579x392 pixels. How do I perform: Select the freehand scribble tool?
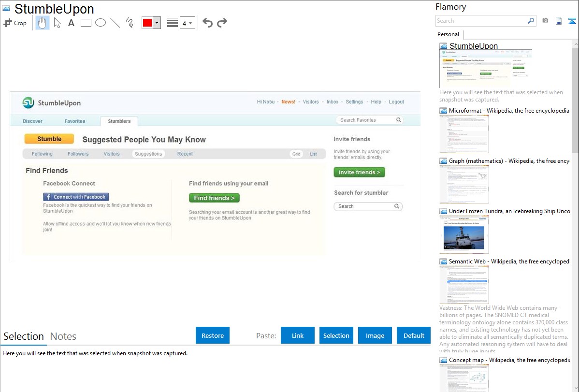130,23
